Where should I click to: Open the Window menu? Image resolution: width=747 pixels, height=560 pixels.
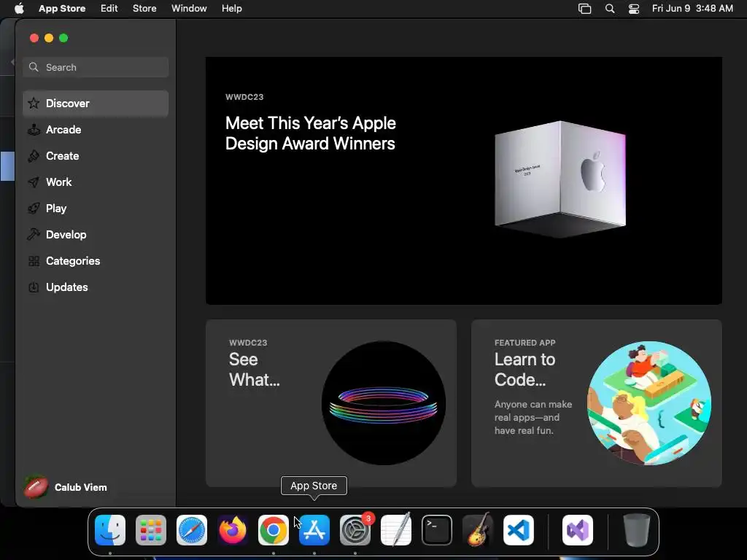189,8
